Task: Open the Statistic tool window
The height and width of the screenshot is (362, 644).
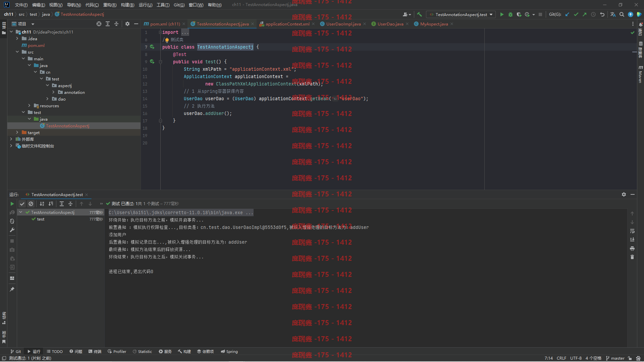Action: [x=142, y=352]
